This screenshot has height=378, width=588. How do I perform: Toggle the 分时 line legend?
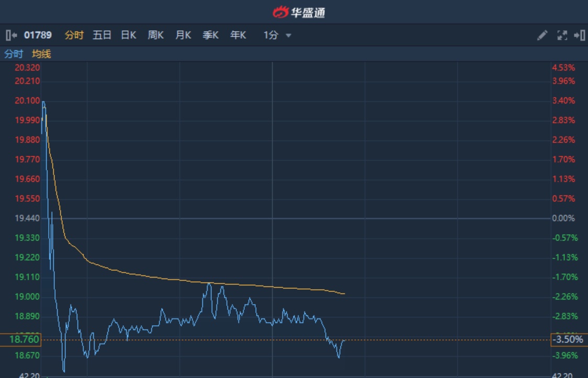click(14, 54)
